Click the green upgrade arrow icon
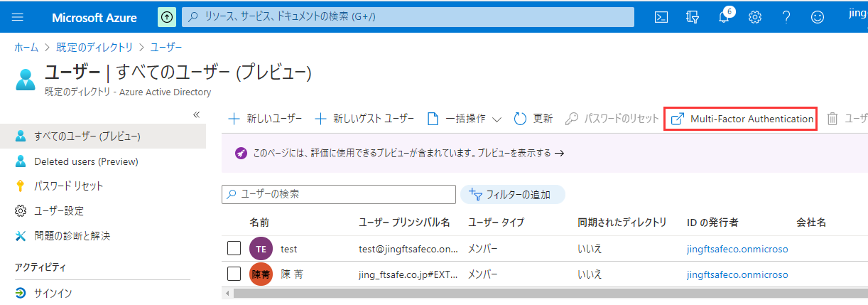Image resolution: width=868 pixels, height=305 pixels. pyautogui.click(x=166, y=18)
